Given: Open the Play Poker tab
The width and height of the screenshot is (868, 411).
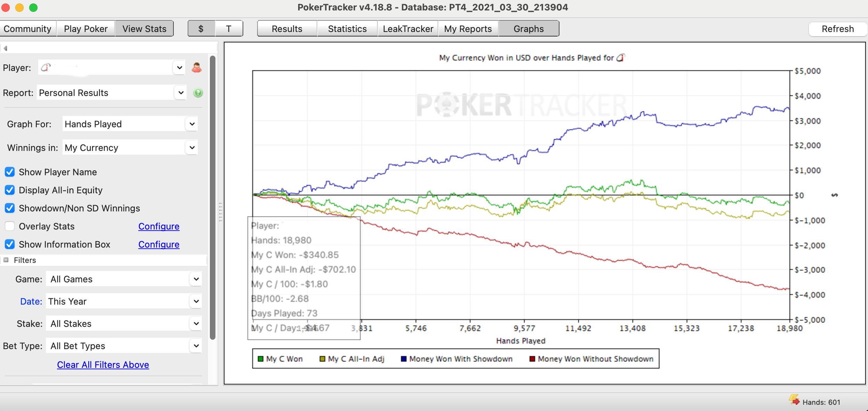Looking at the screenshot, I should 86,29.
